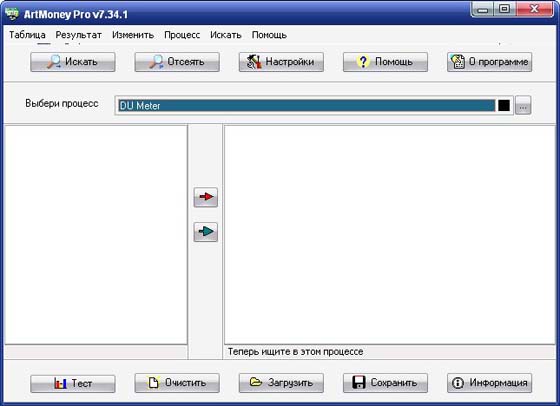Click the left results list panel
The image size is (560, 406).
96,235
